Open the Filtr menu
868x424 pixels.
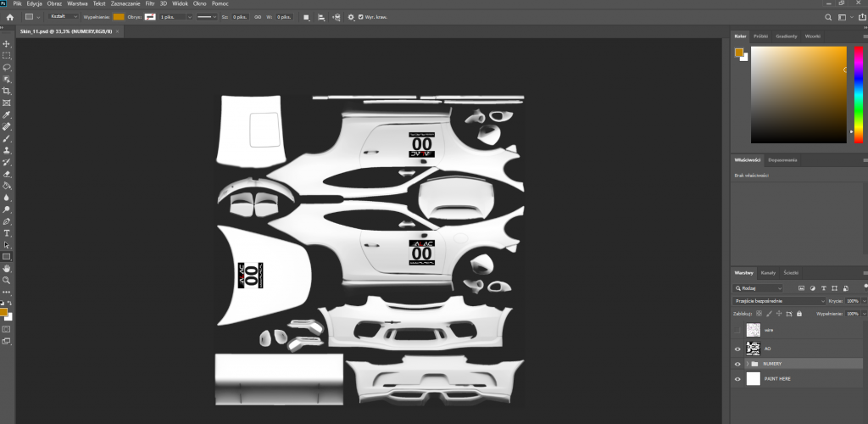click(150, 3)
